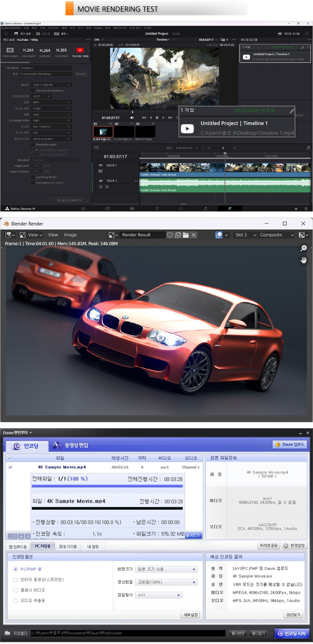The height and width of the screenshot is (644, 313).
Task: Open the Deliver page rocket icon
Action: pyautogui.click(x=230, y=208)
